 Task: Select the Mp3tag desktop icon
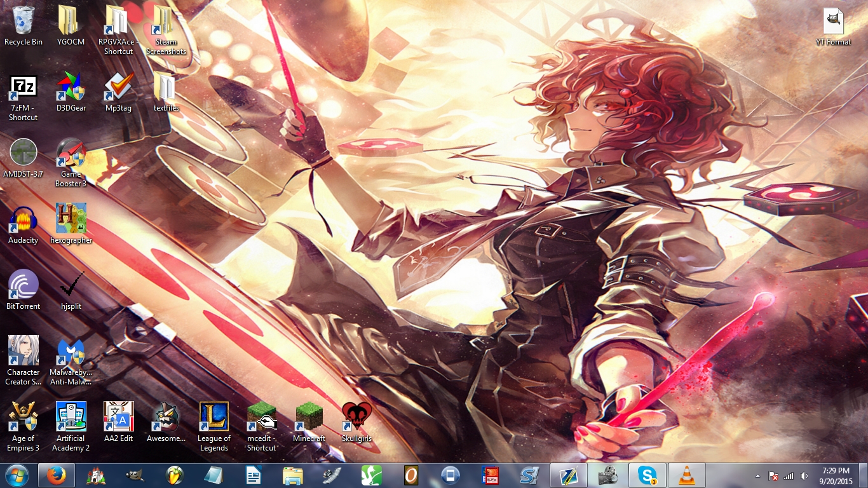pos(119,92)
